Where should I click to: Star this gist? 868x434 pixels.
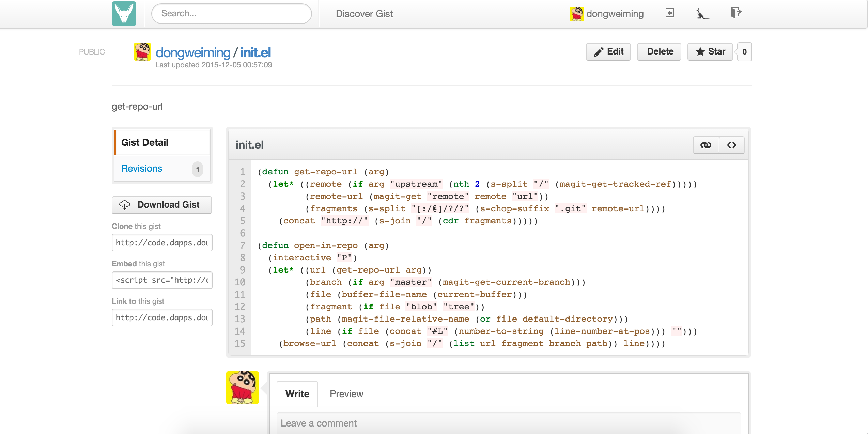pos(710,52)
